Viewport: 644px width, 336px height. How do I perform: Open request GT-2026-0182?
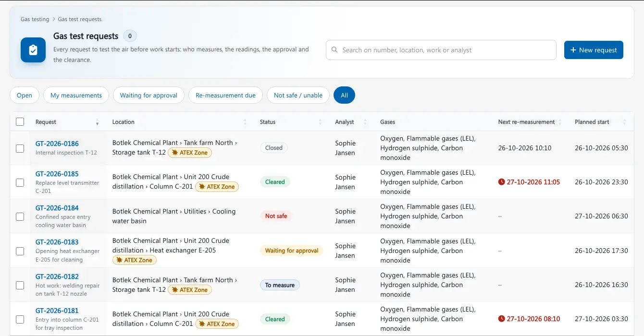pyautogui.click(x=57, y=276)
